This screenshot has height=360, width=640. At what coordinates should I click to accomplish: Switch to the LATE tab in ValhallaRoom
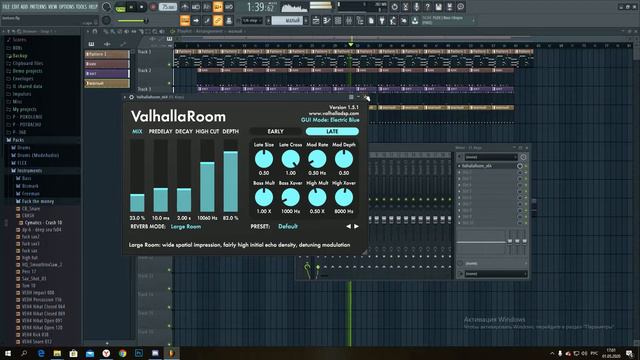pyautogui.click(x=332, y=131)
